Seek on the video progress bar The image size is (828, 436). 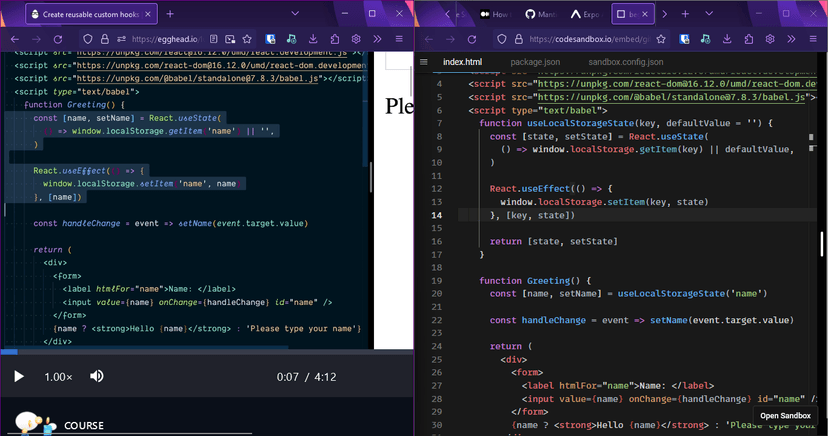tap(200, 351)
